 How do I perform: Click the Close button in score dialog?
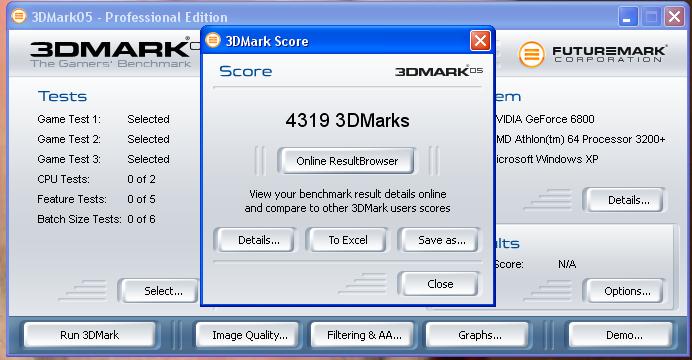pos(440,284)
